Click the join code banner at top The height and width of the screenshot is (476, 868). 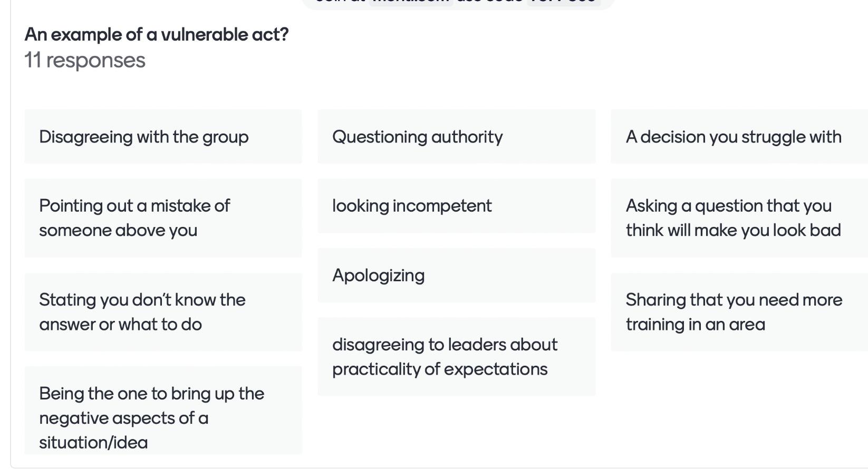[458, 3]
